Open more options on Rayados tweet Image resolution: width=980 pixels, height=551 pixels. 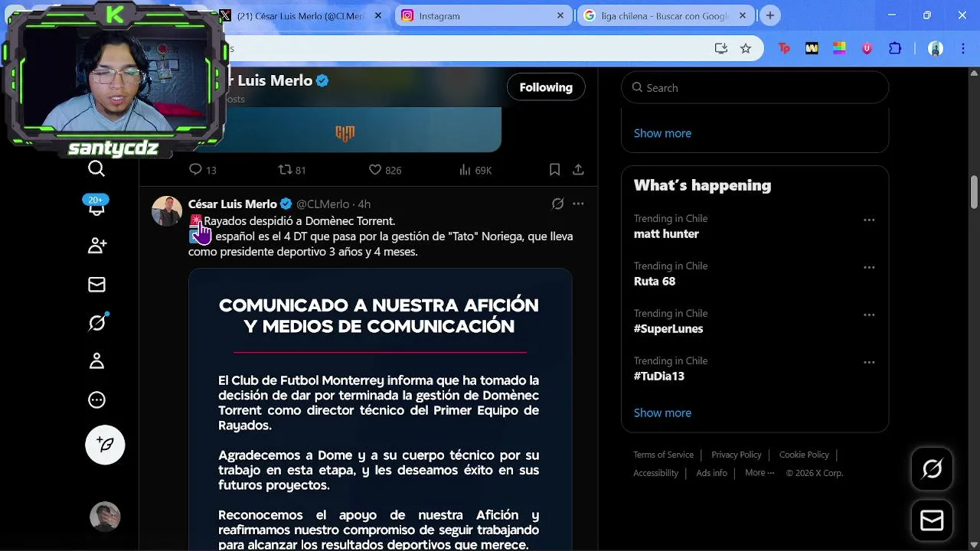(x=578, y=204)
